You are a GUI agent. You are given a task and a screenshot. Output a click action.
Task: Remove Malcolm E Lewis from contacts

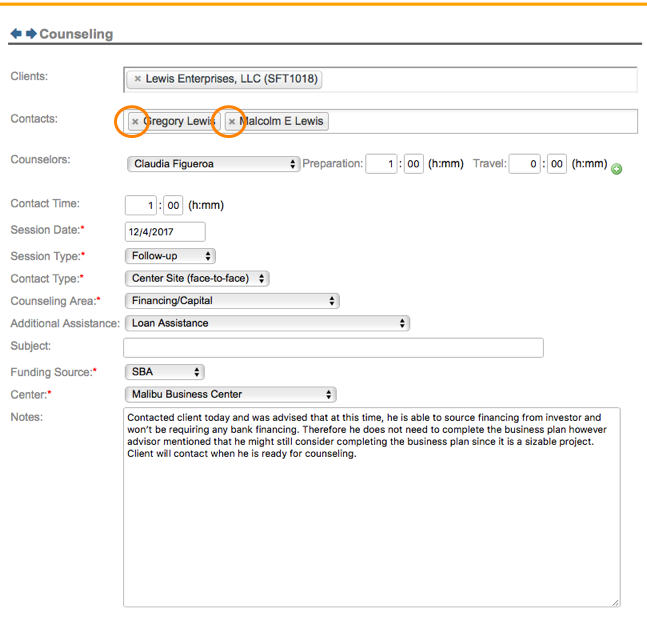pyautogui.click(x=232, y=121)
